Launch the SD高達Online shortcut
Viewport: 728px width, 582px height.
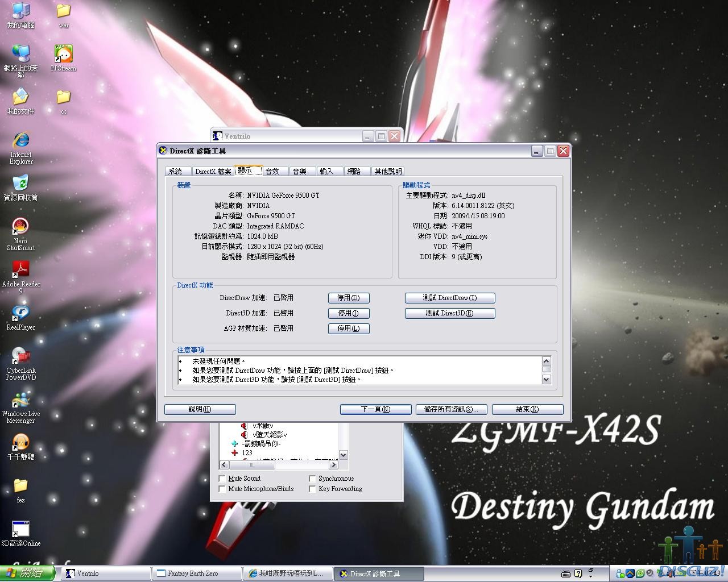[21, 534]
